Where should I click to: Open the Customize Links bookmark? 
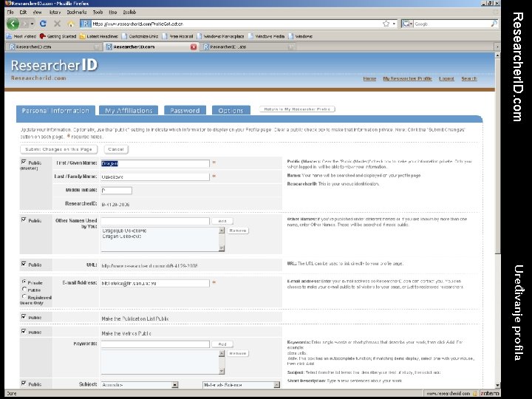[x=140, y=36]
